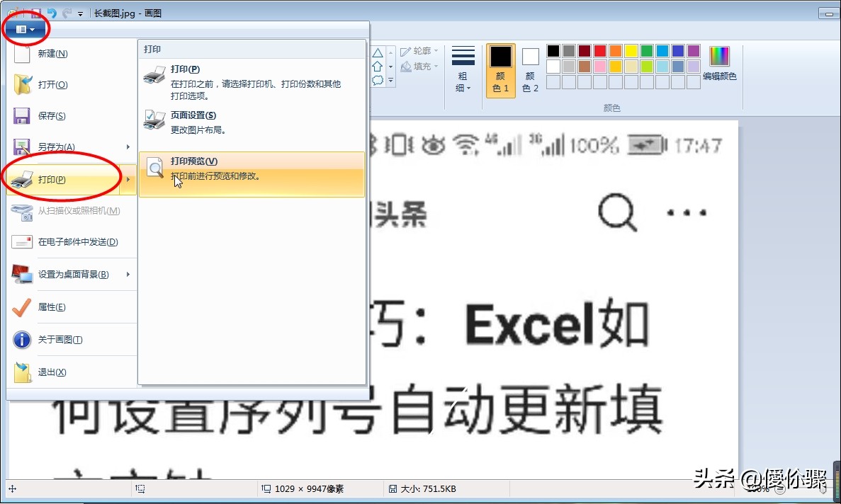The width and height of the screenshot is (841, 504).
Task: Expand the 另存为 submenu arrow
Action: [x=128, y=147]
